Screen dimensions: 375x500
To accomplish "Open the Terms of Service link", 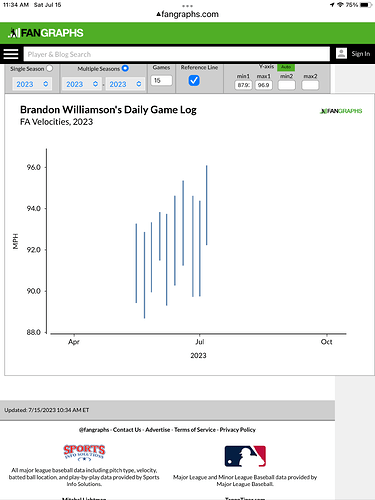I will pos(195,430).
